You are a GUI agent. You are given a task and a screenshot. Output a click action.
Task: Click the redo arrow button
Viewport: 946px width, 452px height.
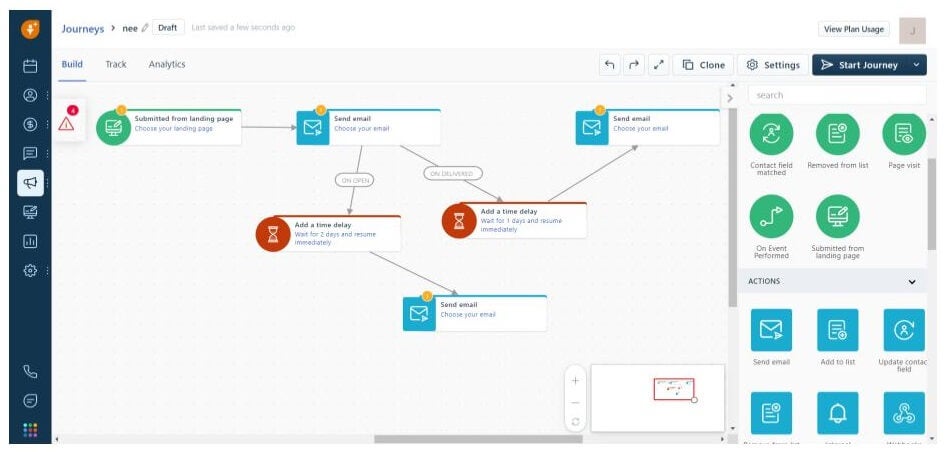click(x=633, y=65)
